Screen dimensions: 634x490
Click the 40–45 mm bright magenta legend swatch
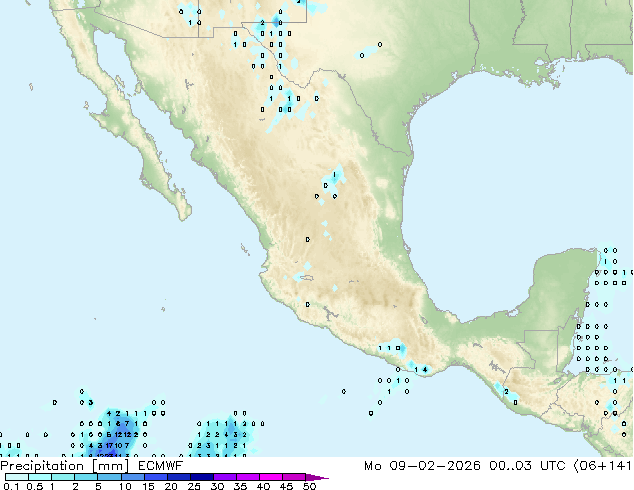click(x=271, y=477)
